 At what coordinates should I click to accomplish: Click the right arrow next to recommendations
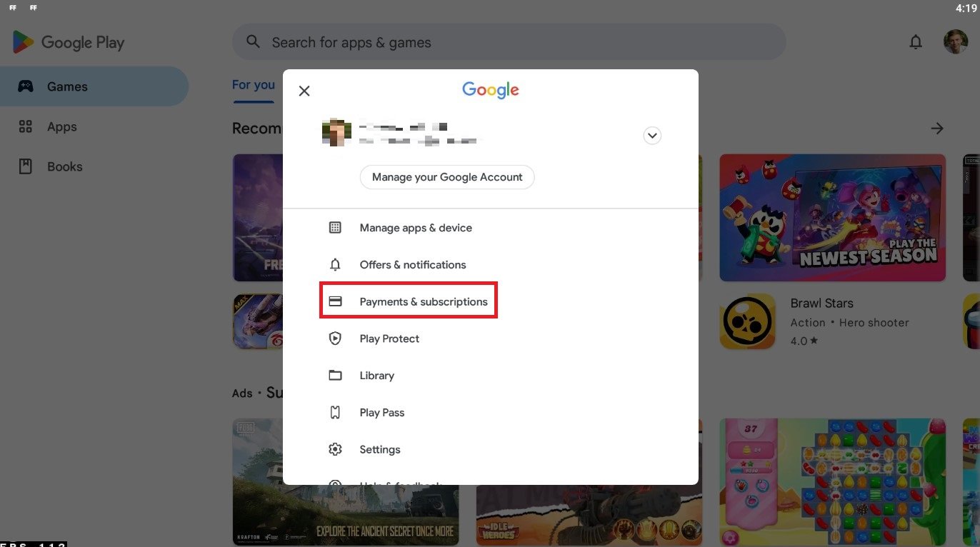[x=937, y=129]
